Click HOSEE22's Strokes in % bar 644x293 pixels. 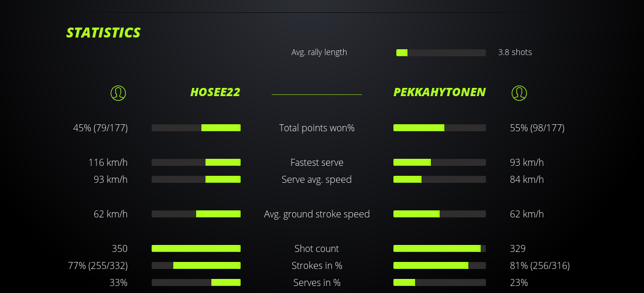(196, 265)
